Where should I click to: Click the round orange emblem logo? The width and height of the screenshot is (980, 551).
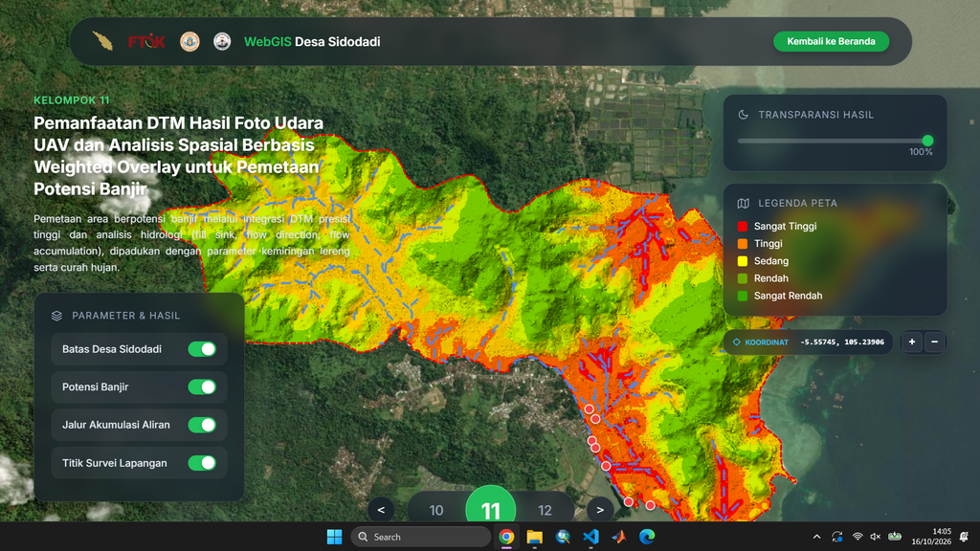[x=189, y=41]
